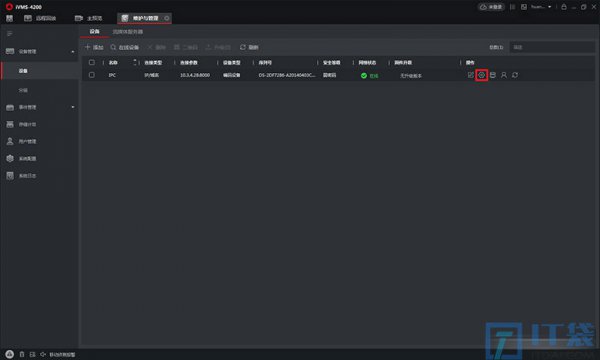Viewport: 600px width, 360px height.
Task: Click the Refresh toolbar button
Action: 249,47
